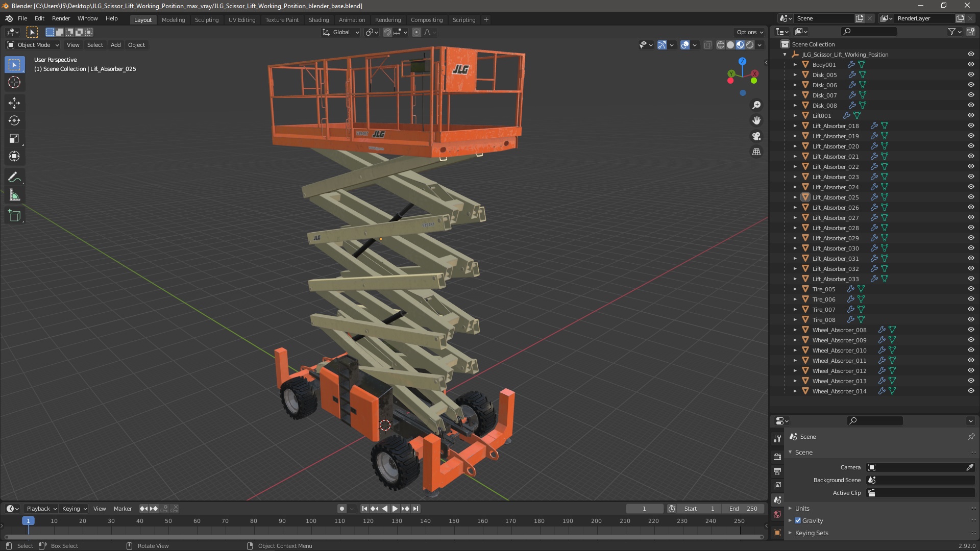Viewport: 980px width, 551px height.
Task: Select the Move tool
Action: click(14, 103)
